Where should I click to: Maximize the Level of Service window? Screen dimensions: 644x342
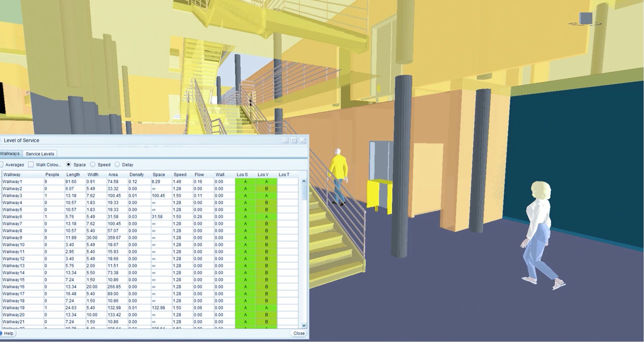294,140
